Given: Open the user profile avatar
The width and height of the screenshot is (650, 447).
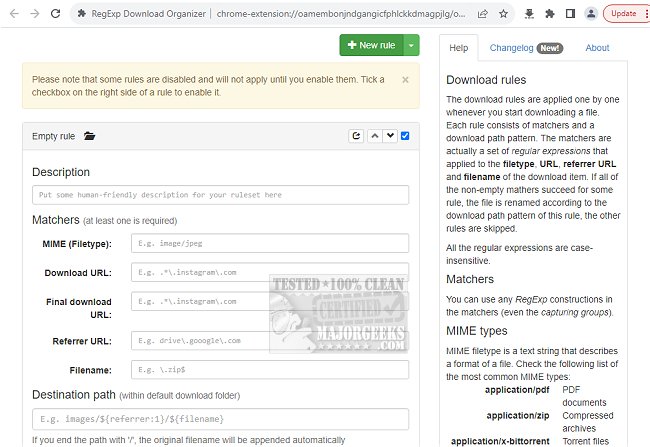Looking at the screenshot, I should click(x=591, y=14).
